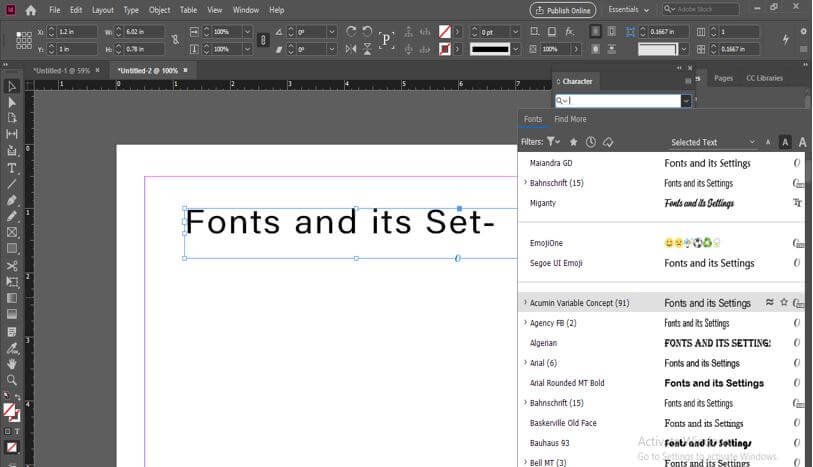Open the Essentials workspace switcher
The width and height of the screenshot is (813, 467).
click(x=628, y=10)
